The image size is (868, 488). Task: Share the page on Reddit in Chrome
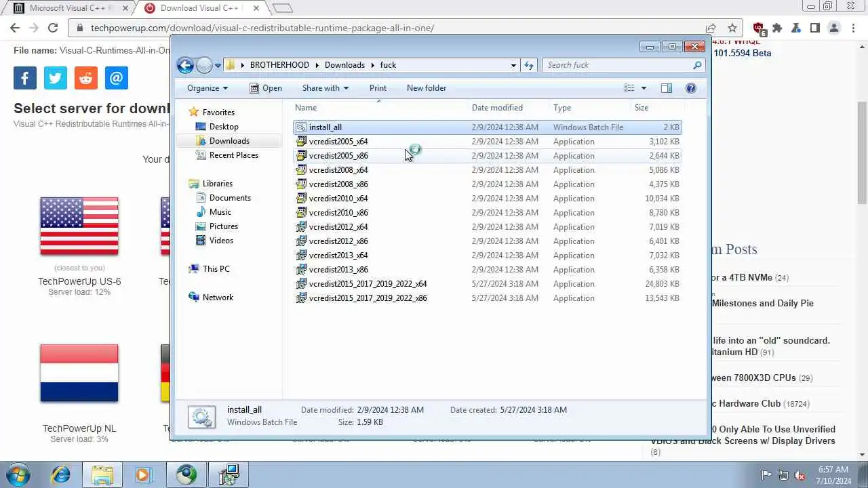(x=86, y=78)
